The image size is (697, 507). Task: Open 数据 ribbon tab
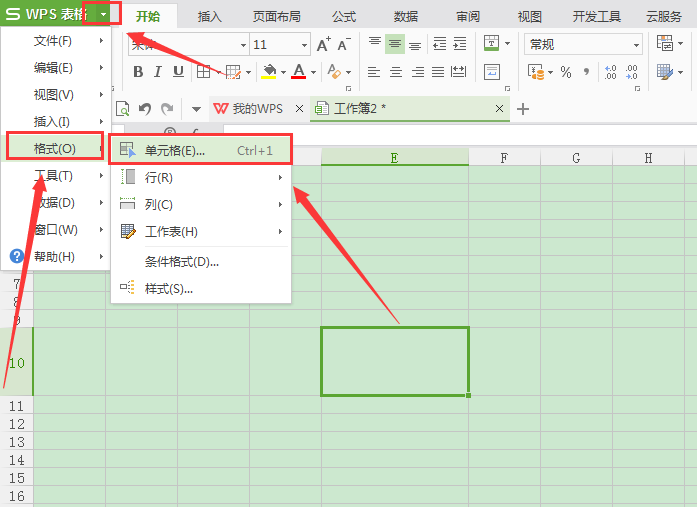pos(405,17)
